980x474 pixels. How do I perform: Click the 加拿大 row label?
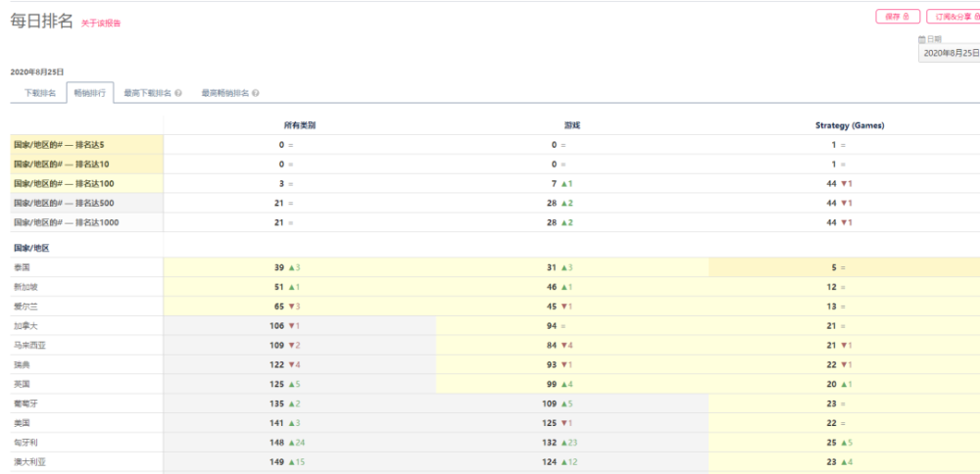[x=24, y=326]
